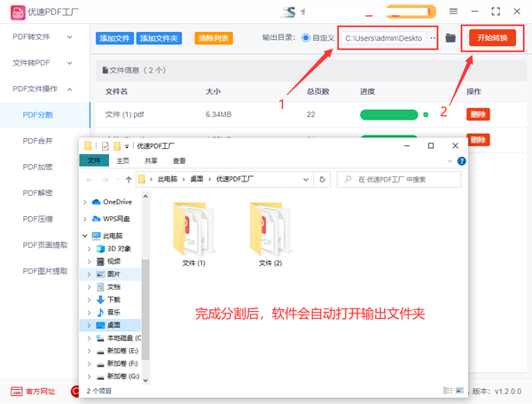Open the 文件 (2) folder thumbnail
The image size is (532, 404).
pos(270,229)
